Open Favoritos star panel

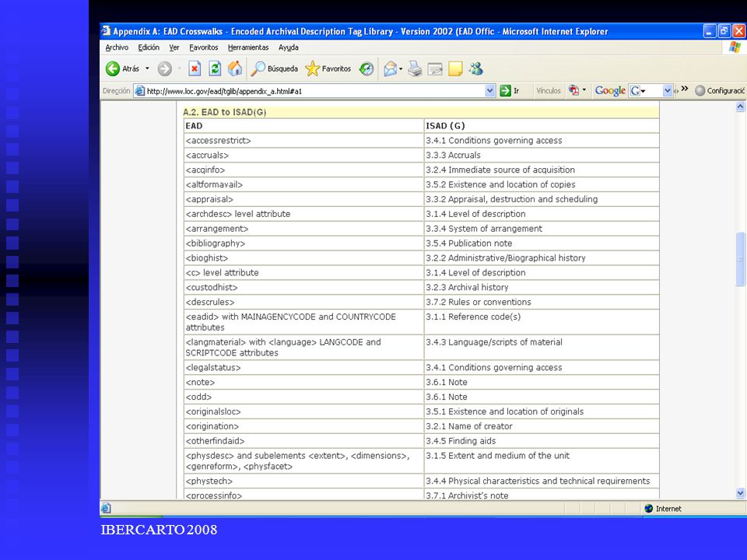point(328,69)
